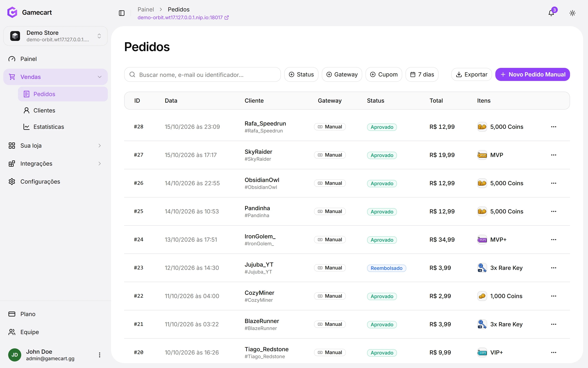Open actions menu for order #20

(x=553, y=353)
